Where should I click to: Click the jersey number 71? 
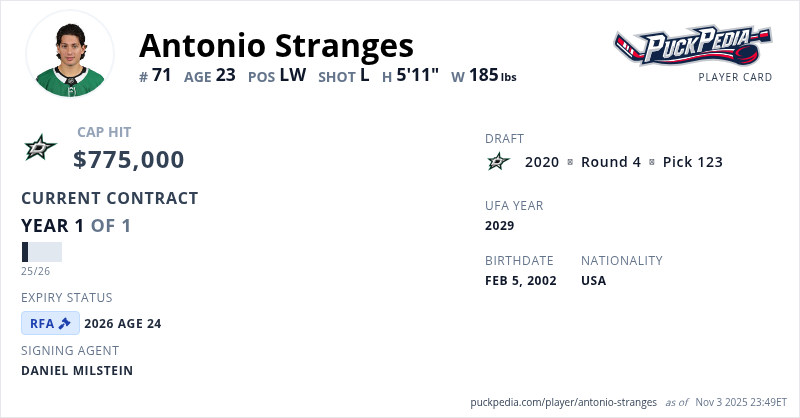[x=162, y=75]
